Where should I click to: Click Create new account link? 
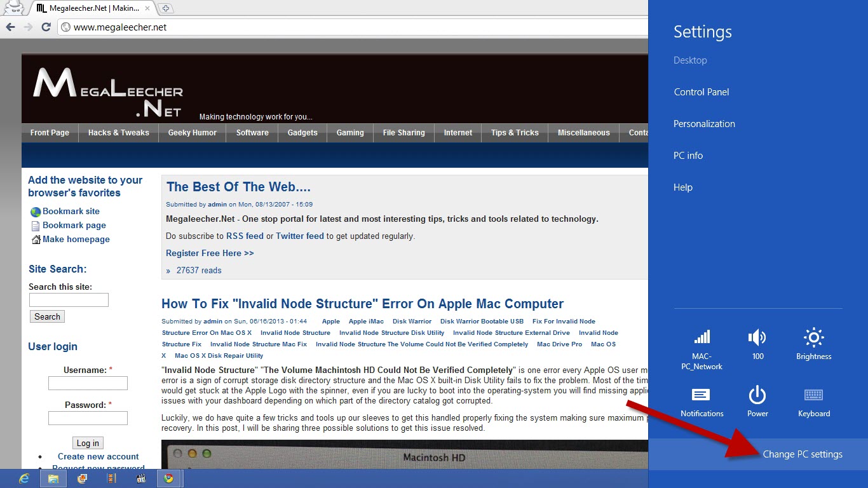coord(98,456)
